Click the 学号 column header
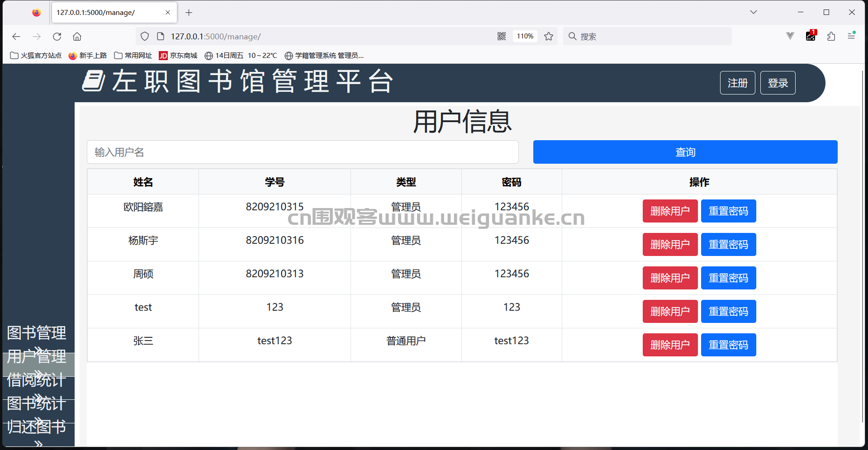868x450 pixels. click(x=275, y=182)
